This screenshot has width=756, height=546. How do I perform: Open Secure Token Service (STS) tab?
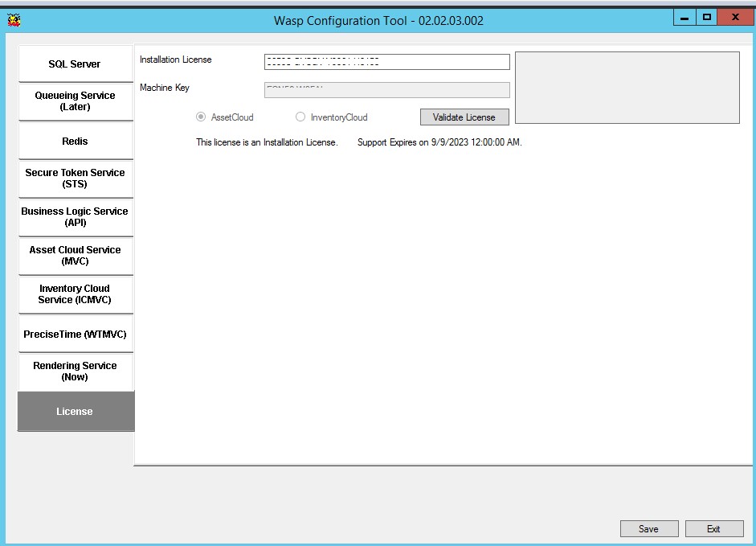(x=75, y=179)
